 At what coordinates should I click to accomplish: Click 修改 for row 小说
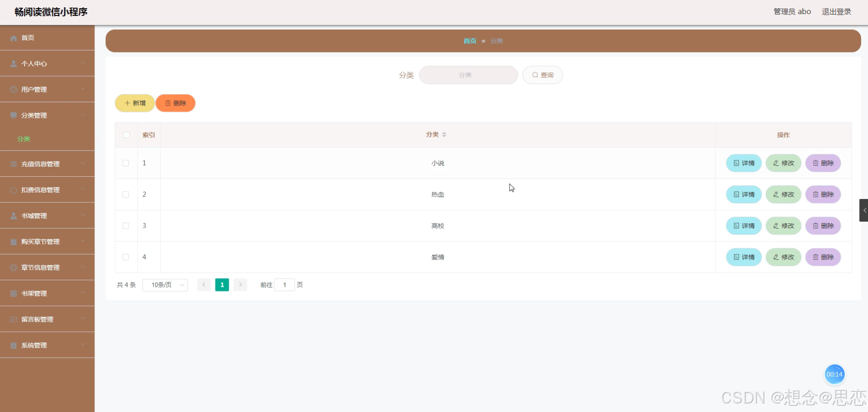click(784, 163)
